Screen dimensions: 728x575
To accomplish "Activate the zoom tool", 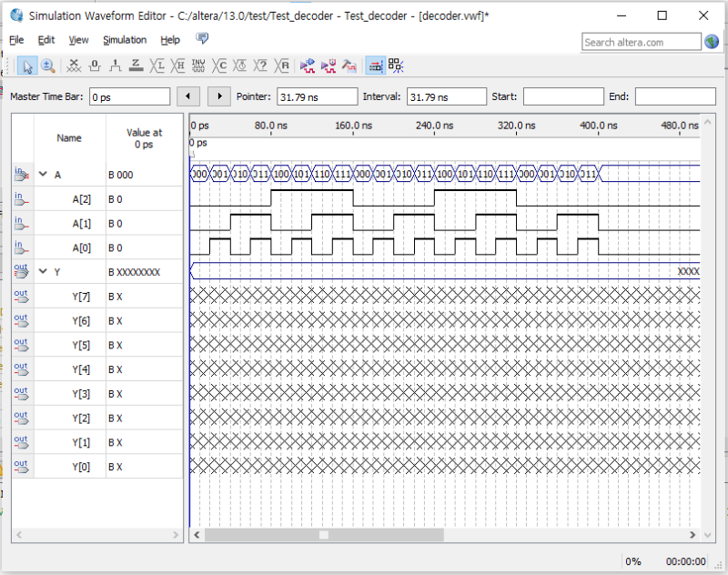I will click(x=48, y=66).
